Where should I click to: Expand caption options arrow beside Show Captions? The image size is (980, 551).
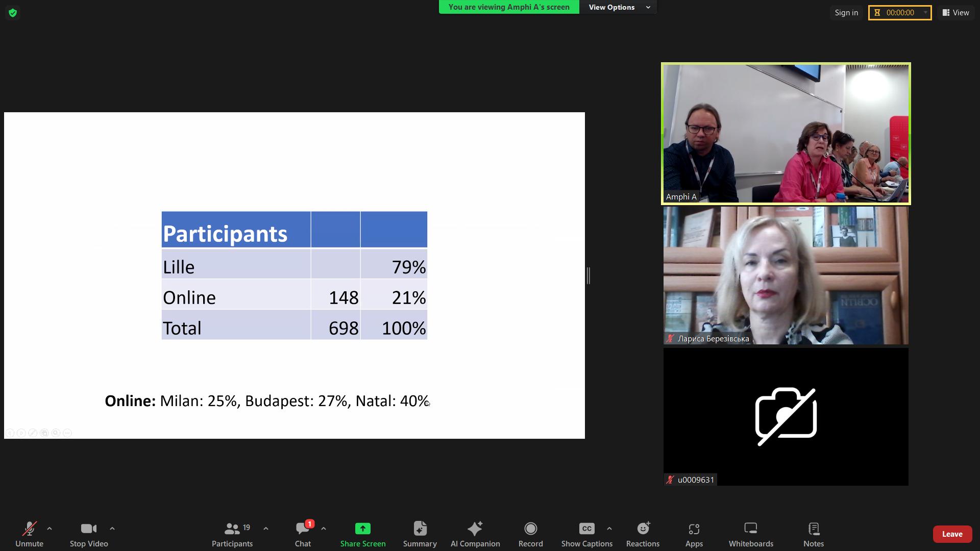pyautogui.click(x=609, y=529)
